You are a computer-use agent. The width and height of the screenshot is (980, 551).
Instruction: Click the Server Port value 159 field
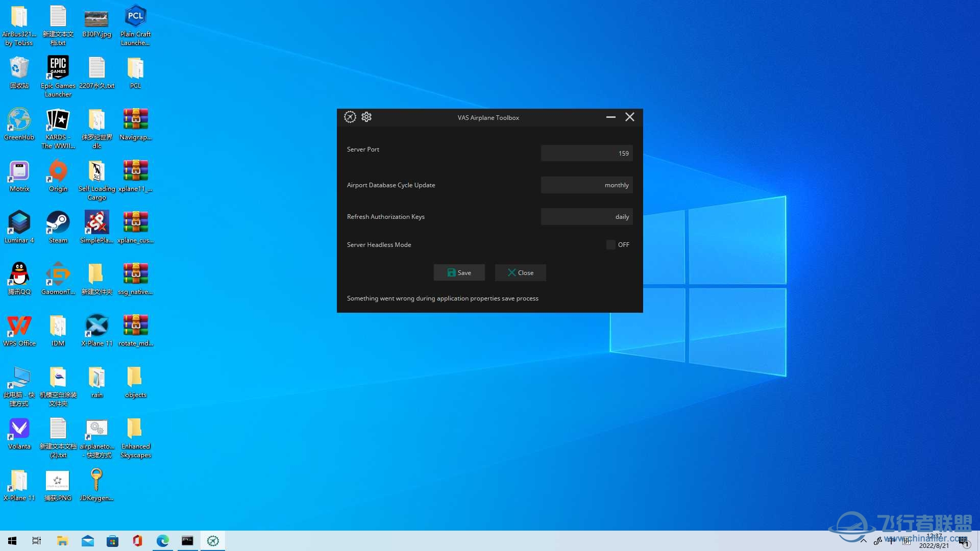click(x=587, y=154)
